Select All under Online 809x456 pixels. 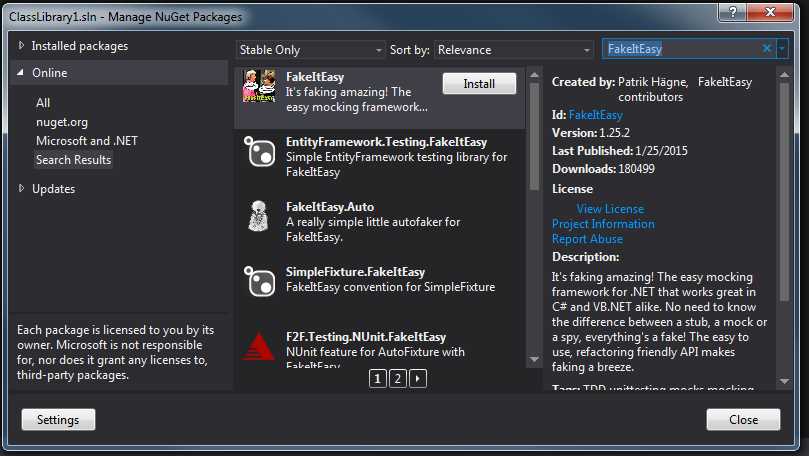(x=43, y=103)
